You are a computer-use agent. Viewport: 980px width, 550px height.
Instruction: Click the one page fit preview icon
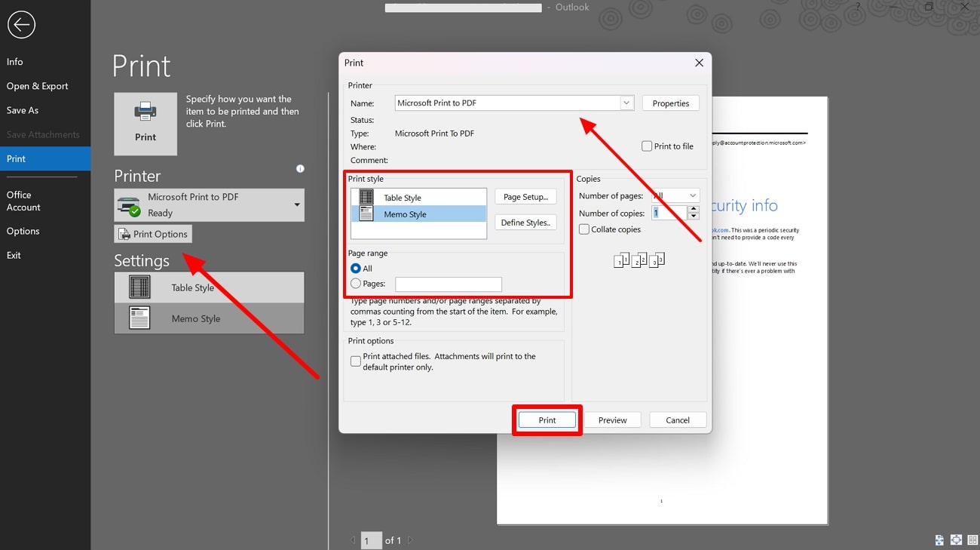[956, 539]
